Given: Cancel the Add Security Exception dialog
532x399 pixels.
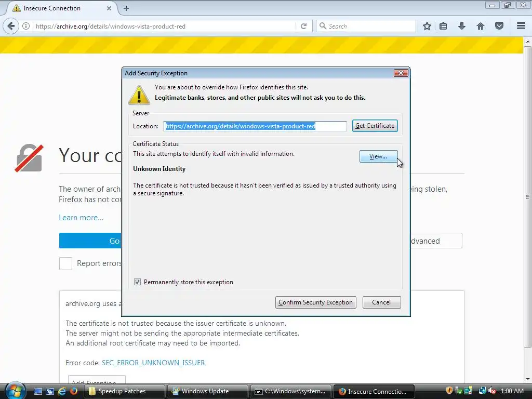Looking at the screenshot, I should click(381, 302).
